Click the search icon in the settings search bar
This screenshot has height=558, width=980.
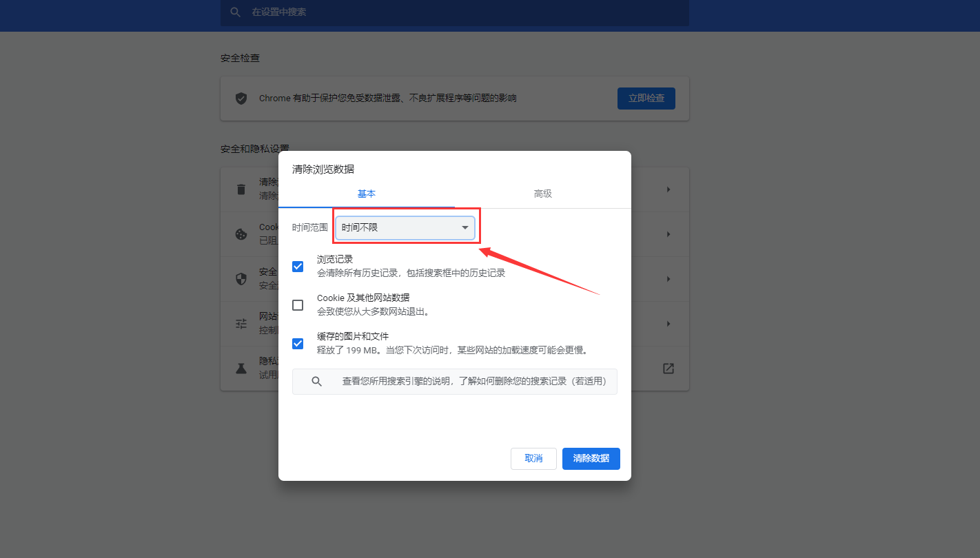click(235, 12)
